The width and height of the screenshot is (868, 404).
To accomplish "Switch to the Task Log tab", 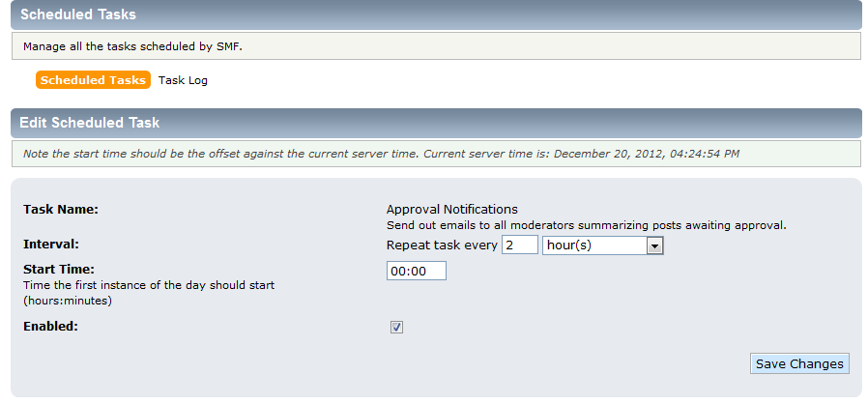I will coord(183,80).
